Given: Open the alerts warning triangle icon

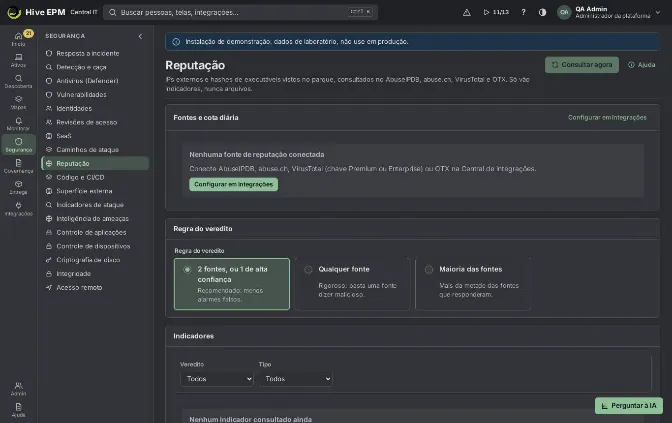Looking at the screenshot, I should [x=467, y=12].
